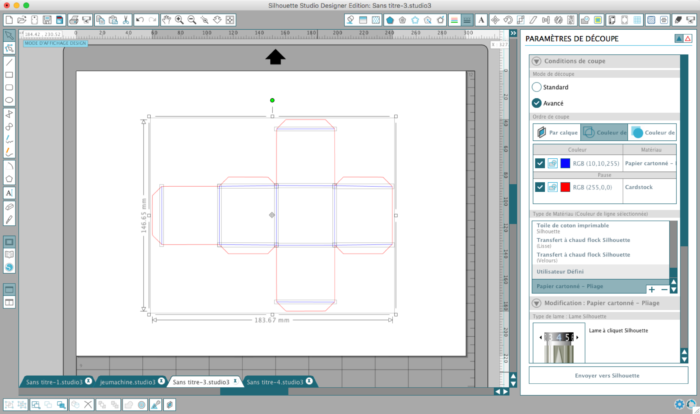Viewport: 700px width, 414px height.
Task: Open a file with folder icon
Action: click(x=21, y=20)
